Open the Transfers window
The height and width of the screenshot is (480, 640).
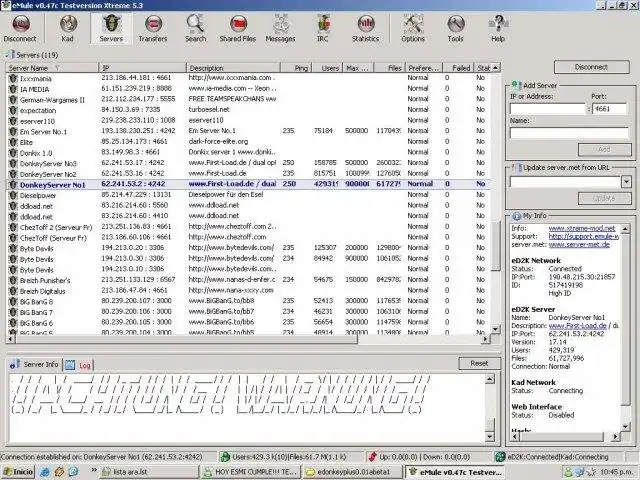pos(153,28)
